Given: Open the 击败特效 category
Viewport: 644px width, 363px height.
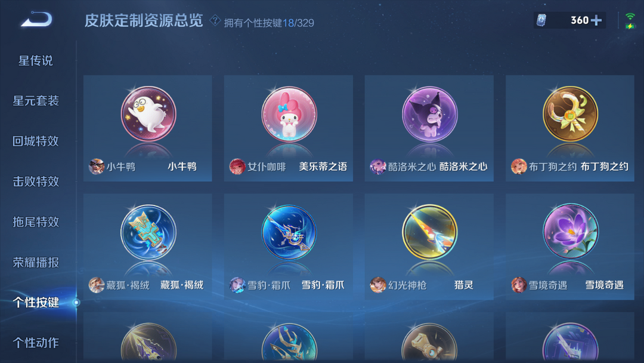Looking at the screenshot, I should click(36, 181).
